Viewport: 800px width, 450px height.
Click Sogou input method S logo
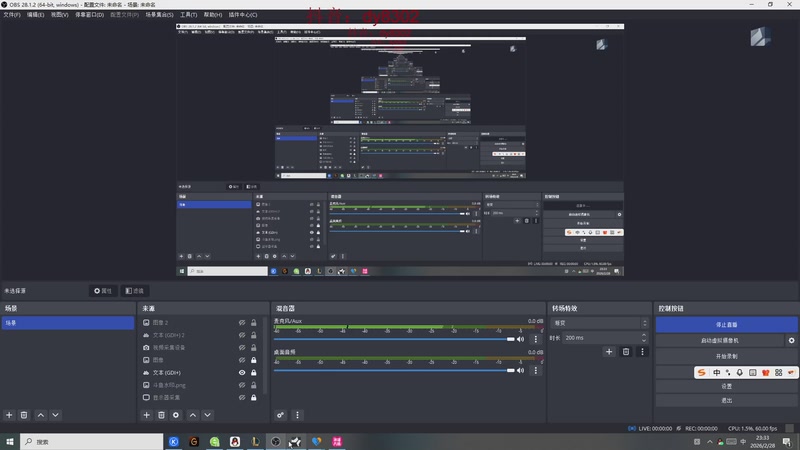pyautogui.click(x=702, y=372)
